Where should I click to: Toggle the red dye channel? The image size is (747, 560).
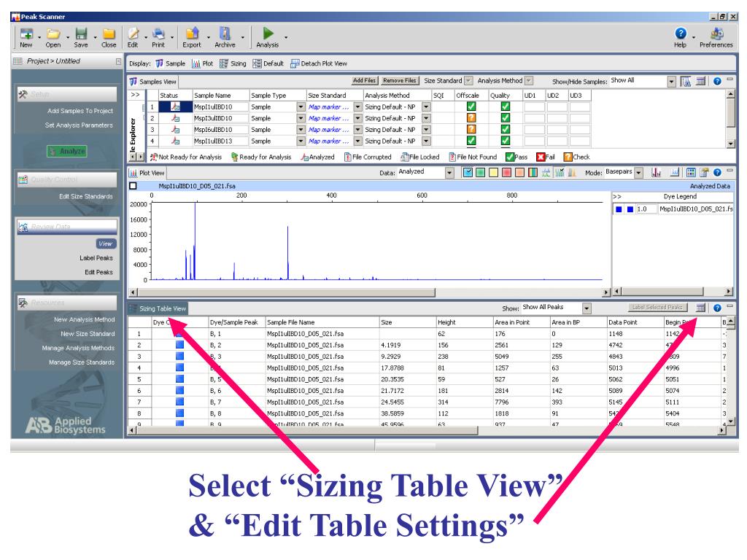pyautogui.click(x=507, y=173)
